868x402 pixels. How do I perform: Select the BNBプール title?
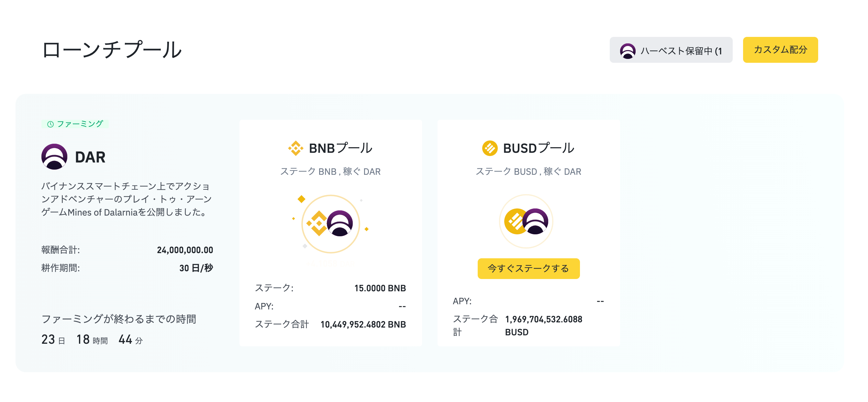point(340,148)
